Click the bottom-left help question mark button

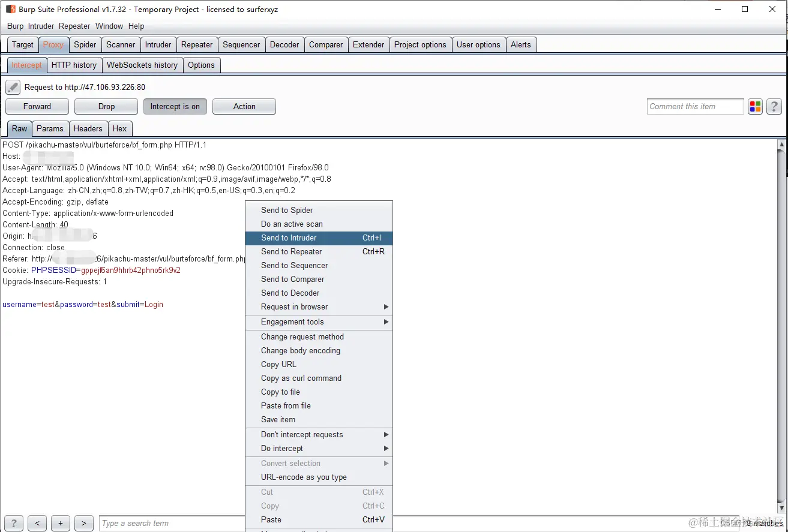[14, 523]
